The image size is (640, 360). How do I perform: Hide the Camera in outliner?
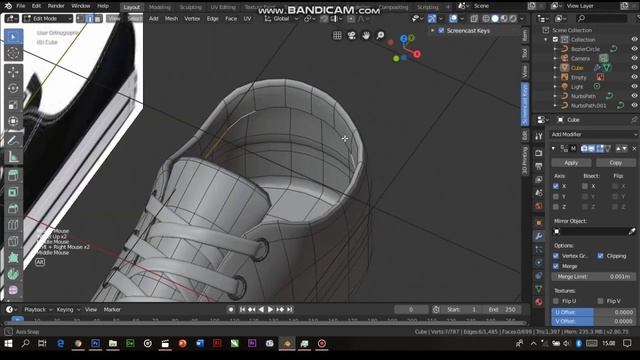coord(634,58)
